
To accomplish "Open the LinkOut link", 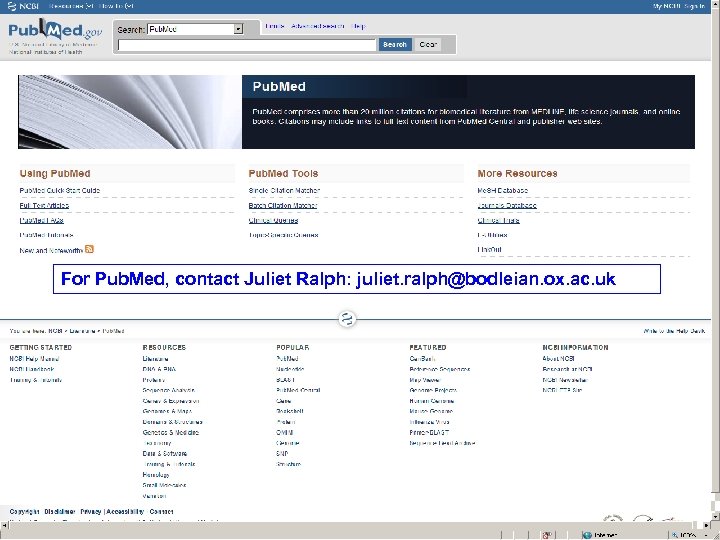I will 489,249.
